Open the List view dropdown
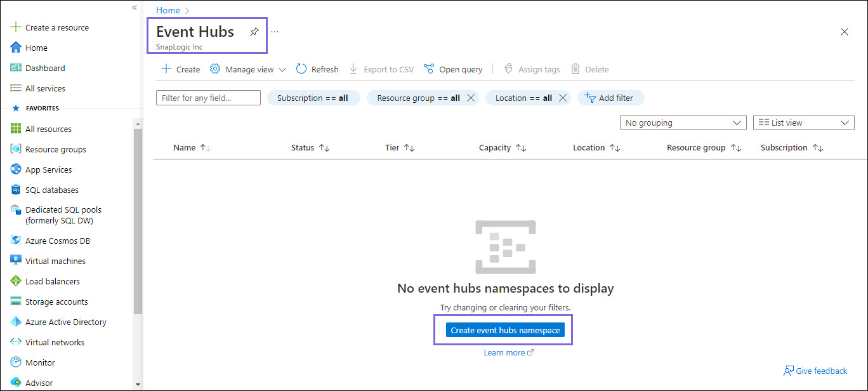 click(x=803, y=122)
